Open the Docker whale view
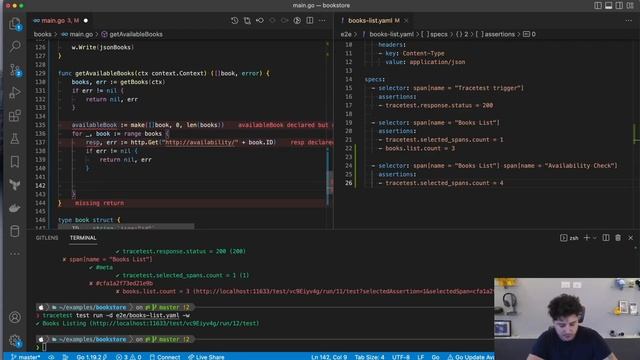The width and height of the screenshot is (640, 360). click(15, 208)
